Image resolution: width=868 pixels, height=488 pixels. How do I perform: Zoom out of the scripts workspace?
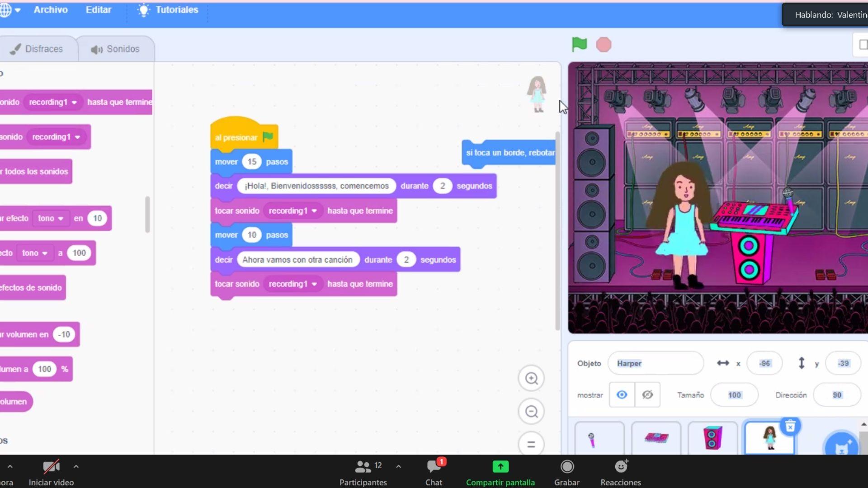[531, 412]
